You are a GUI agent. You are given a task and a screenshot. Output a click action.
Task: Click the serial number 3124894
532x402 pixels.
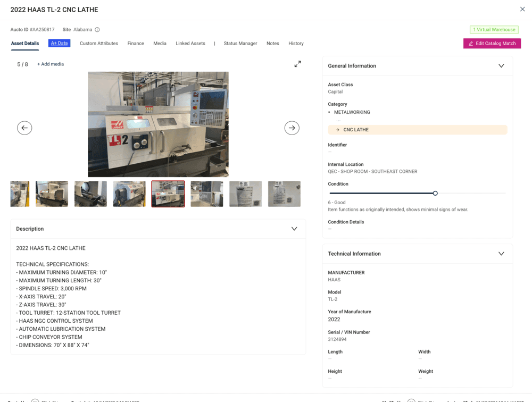(337, 339)
